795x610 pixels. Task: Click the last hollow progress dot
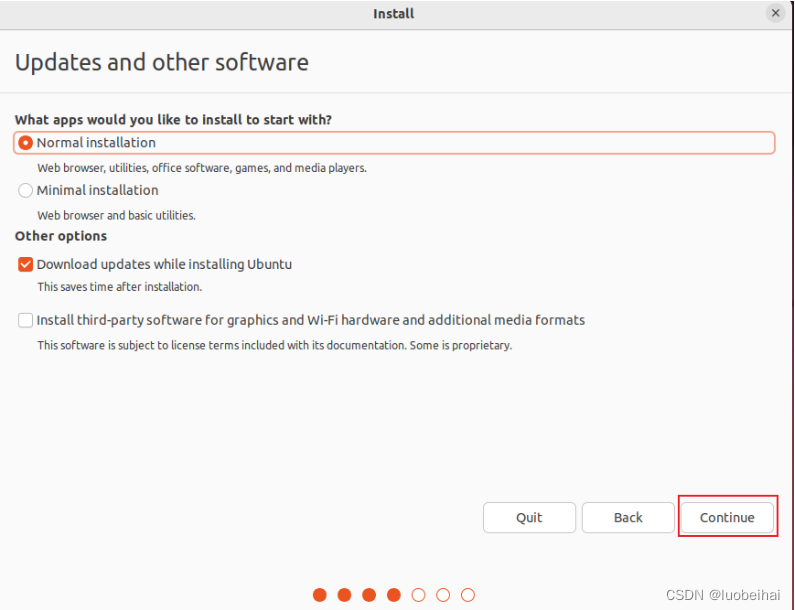point(468,595)
